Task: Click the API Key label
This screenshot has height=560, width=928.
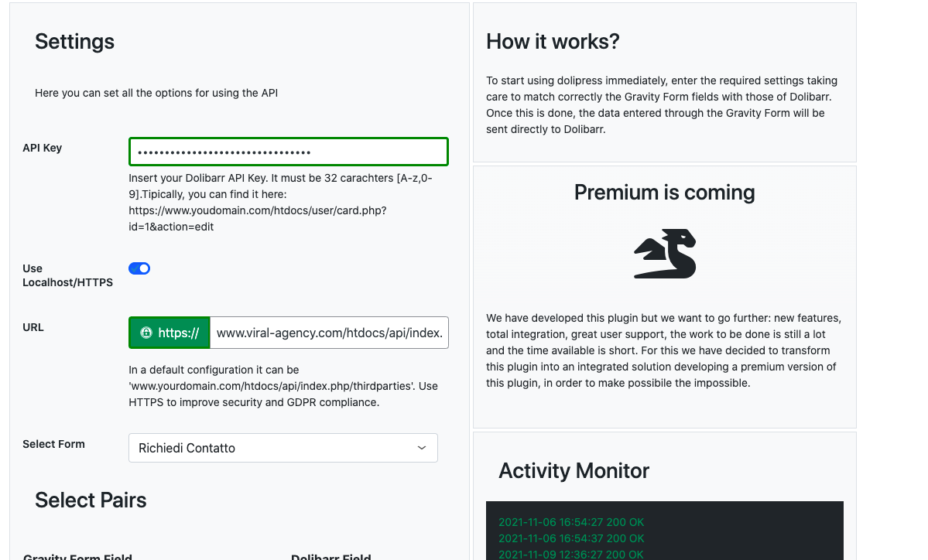Action: pyautogui.click(x=42, y=148)
